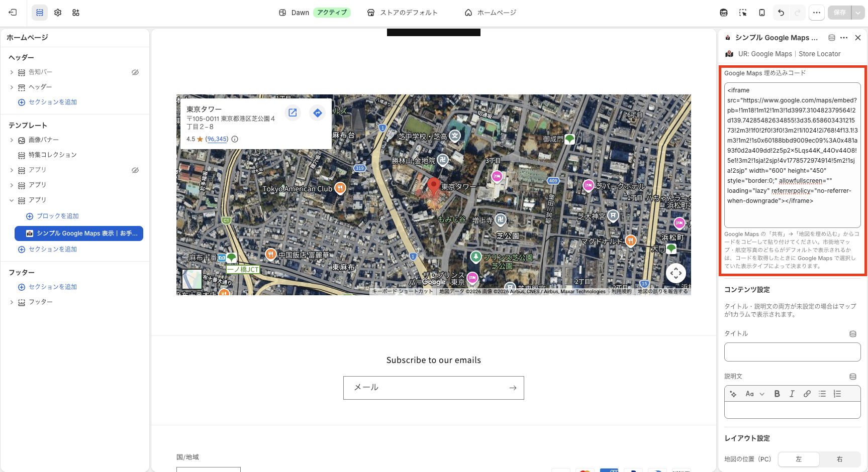Add section under フッター group
The width and height of the screenshot is (868, 472).
click(48, 287)
